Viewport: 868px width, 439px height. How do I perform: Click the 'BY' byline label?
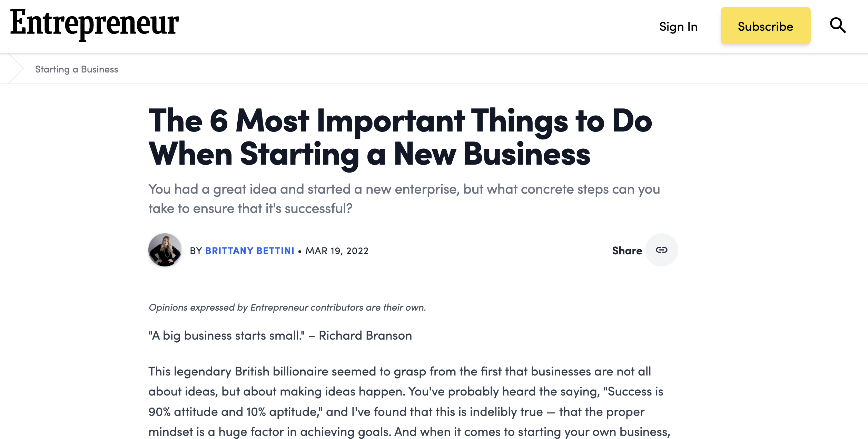[x=196, y=251]
